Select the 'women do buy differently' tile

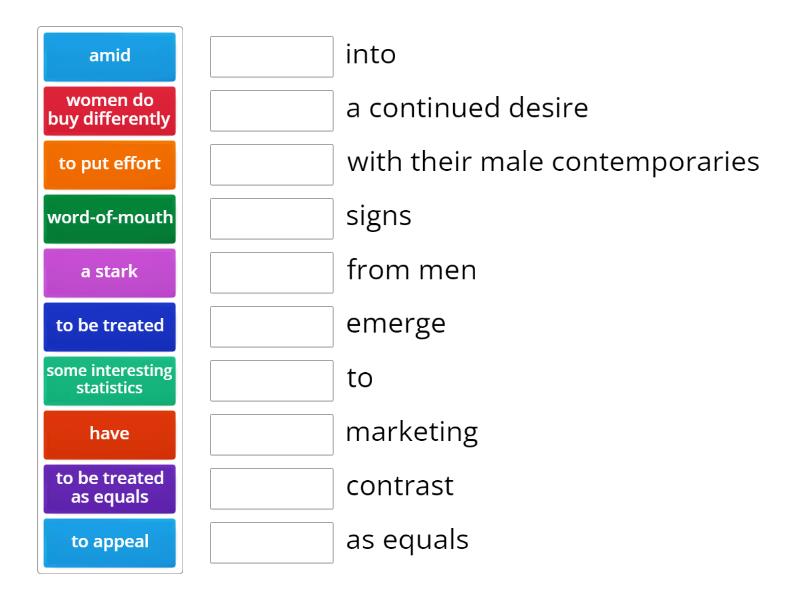[x=110, y=110]
